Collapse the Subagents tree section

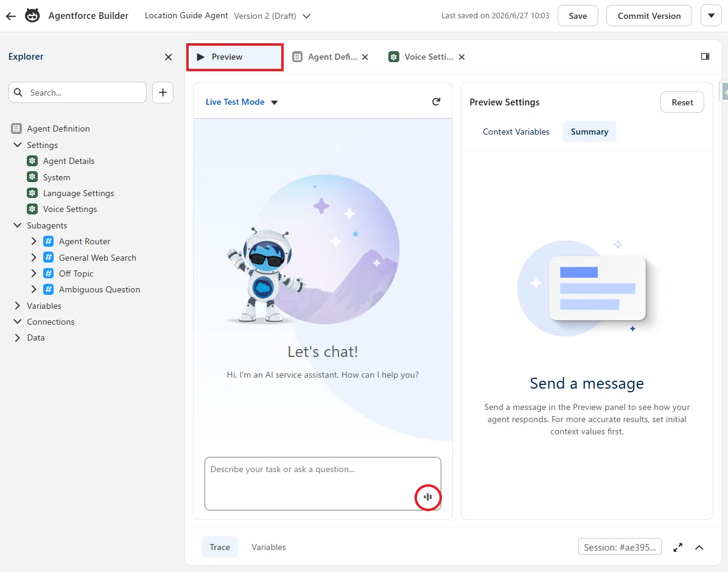(17, 225)
